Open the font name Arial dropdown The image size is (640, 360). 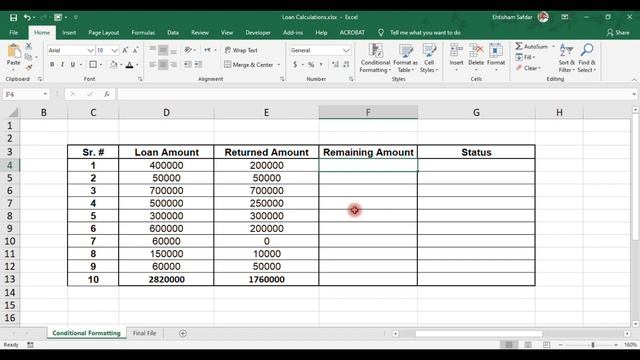pos(90,51)
